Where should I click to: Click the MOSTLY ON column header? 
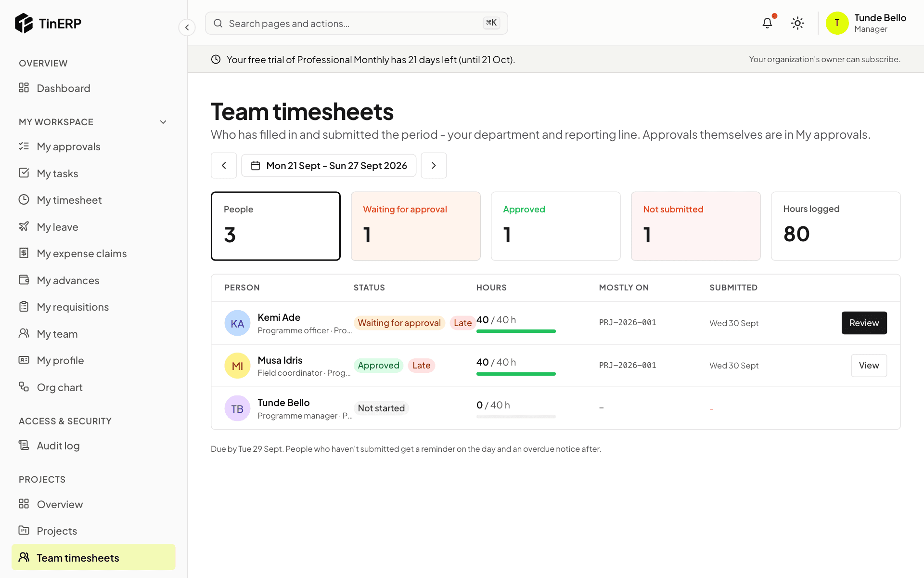(624, 288)
